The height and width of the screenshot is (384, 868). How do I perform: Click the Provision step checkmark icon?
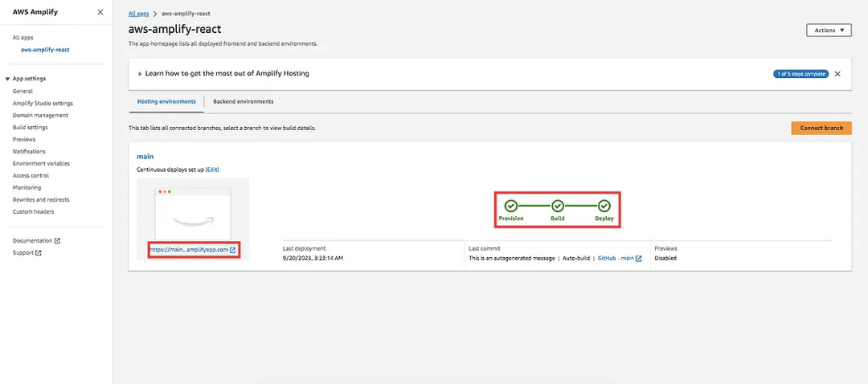511,206
